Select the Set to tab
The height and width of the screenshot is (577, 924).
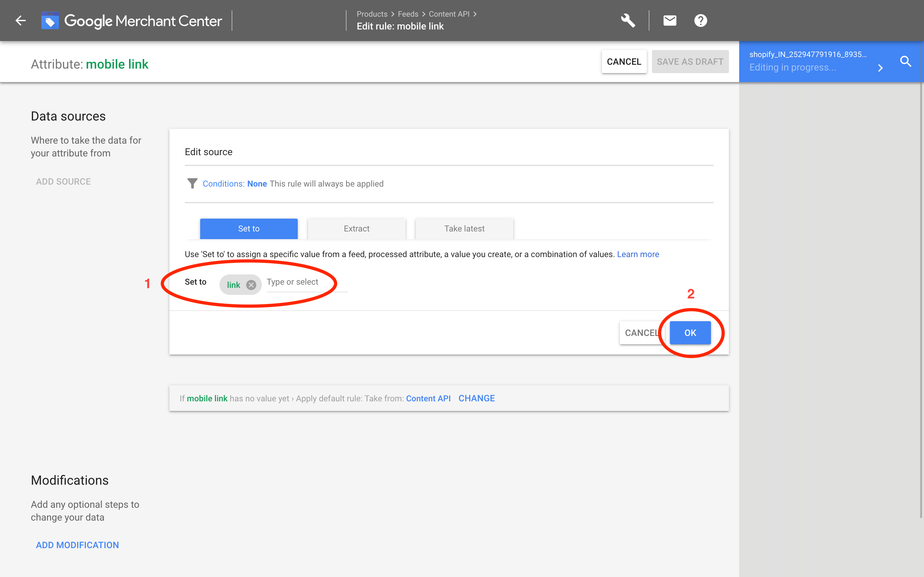(x=249, y=229)
